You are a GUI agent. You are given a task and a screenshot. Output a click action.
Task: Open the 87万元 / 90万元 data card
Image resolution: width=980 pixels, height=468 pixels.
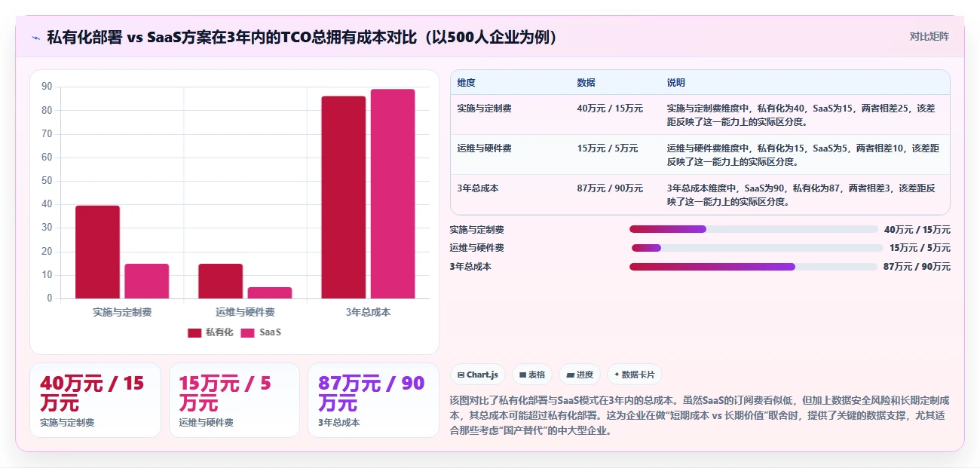point(373,400)
